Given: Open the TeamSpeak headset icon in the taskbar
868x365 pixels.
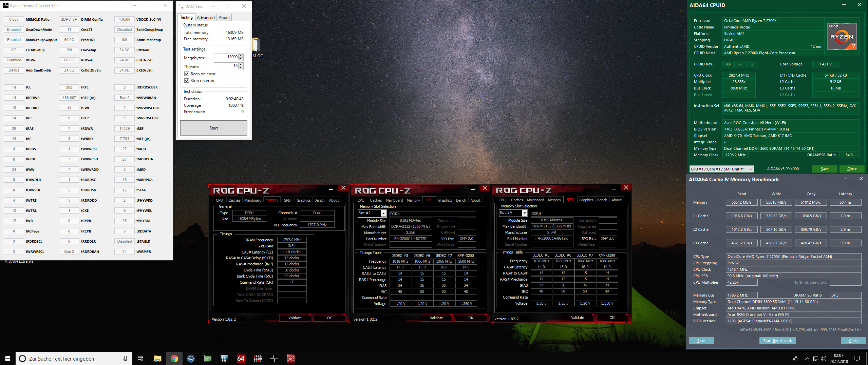Looking at the screenshot, I should (x=191, y=359).
